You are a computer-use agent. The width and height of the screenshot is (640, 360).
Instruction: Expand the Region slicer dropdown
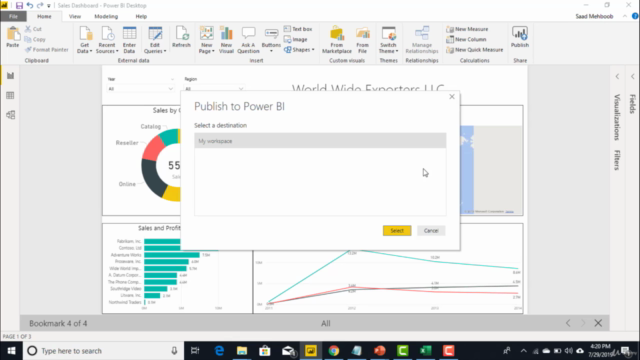point(241,89)
